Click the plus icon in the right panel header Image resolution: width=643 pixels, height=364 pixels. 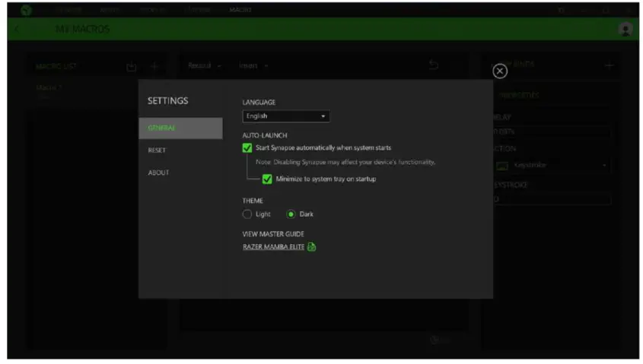(609, 65)
